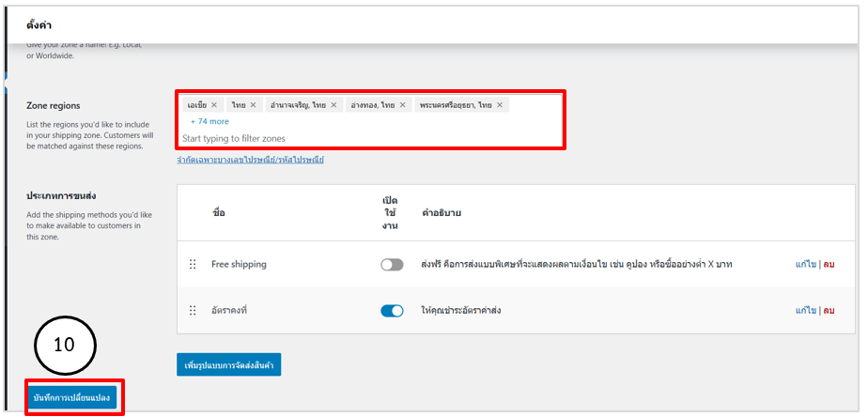This screenshot has width=868, height=417.
Task: Save with the บันทึกการเปลี่ยนแปลง button
Action: (x=72, y=397)
